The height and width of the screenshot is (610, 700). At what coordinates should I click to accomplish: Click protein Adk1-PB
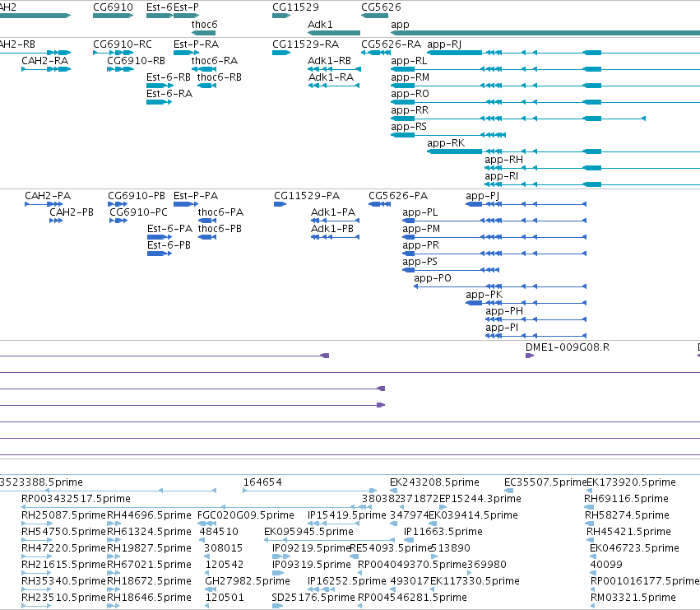coord(332,229)
